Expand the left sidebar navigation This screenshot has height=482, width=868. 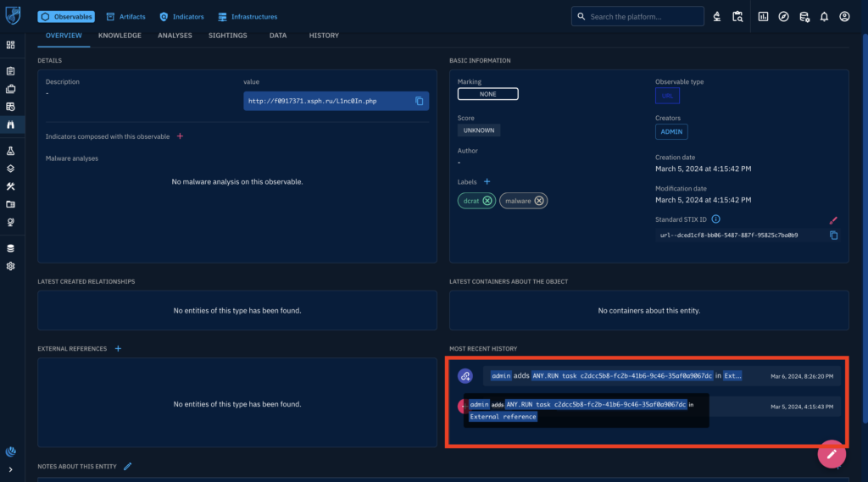[x=11, y=469]
